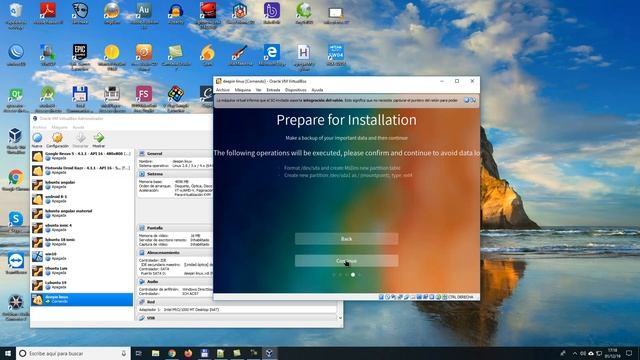Open the notification center in system tray
This screenshot has height=360, width=640.
coord(629,353)
